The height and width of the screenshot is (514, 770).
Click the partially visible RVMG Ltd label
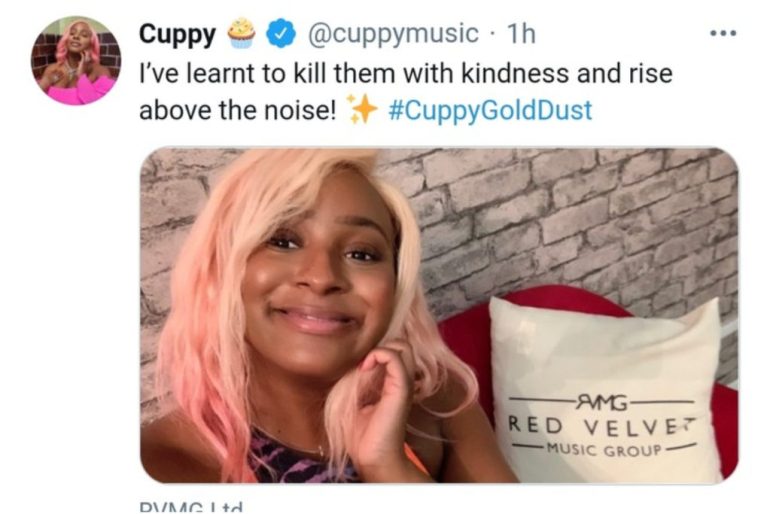191,507
